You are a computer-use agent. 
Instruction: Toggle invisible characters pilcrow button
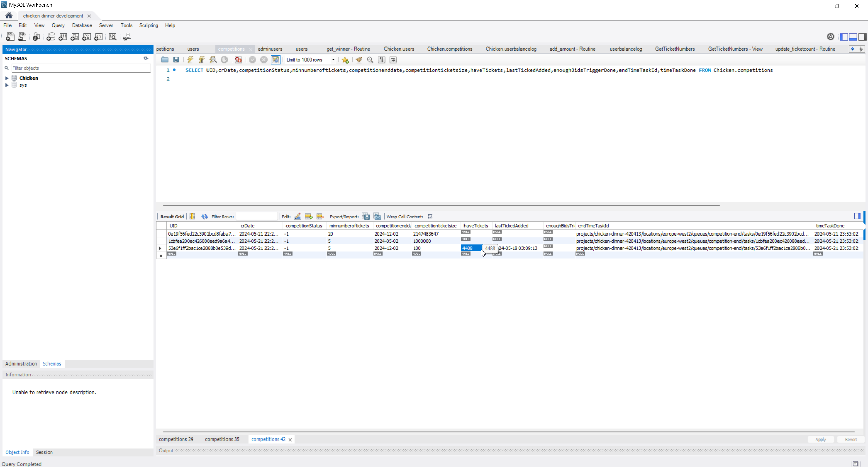(x=382, y=60)
